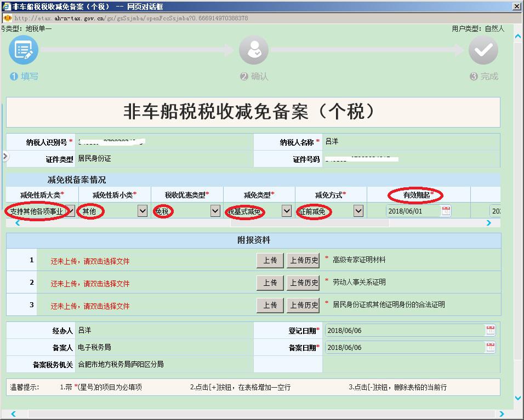Click the 减免税备案情况 section header
This screenshot has height=420, width=524.
coord(77,180)
